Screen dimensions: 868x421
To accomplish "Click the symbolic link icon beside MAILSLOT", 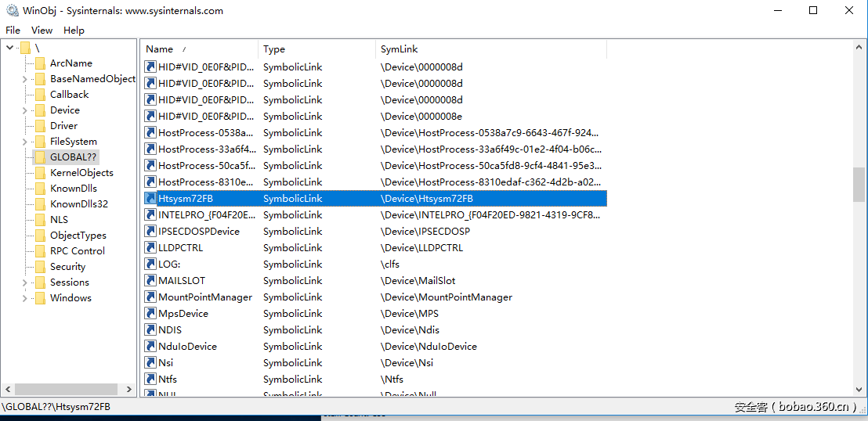I will pos(151,280).
